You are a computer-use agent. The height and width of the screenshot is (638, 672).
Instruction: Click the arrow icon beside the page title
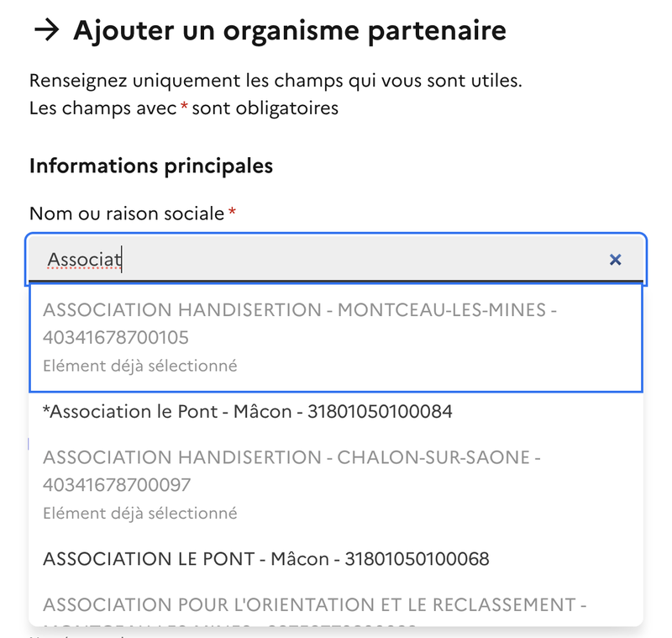46,30
